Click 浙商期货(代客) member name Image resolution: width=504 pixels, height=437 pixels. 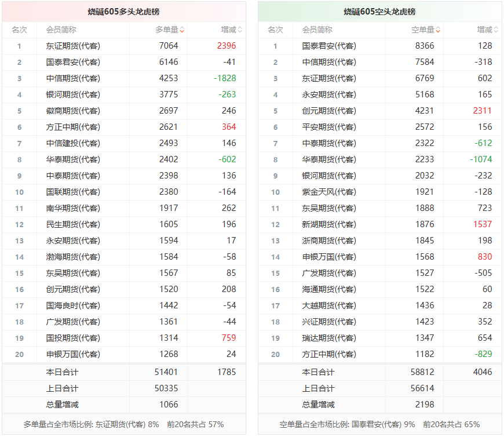tap(329, 241)
